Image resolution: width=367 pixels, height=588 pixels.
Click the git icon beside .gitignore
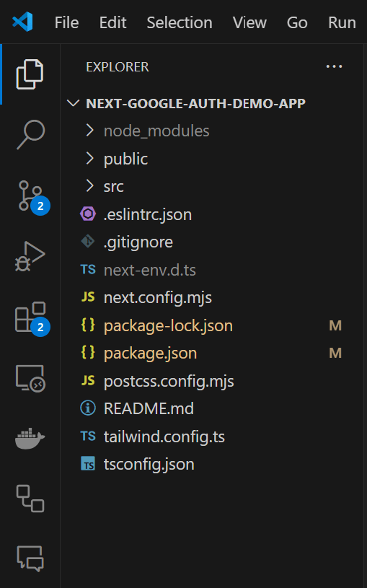tap(88, 242)
